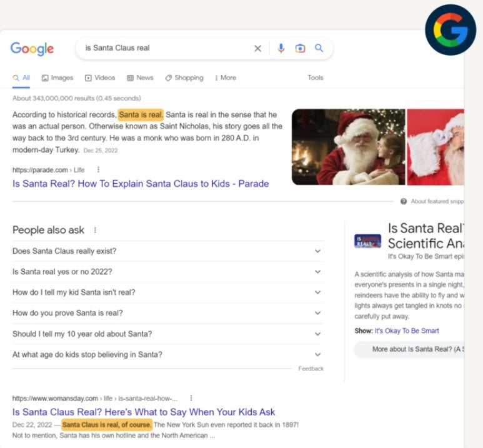The image size is (483, 448).
Task: Switch to the Images tab
Action: coord(57,77)
